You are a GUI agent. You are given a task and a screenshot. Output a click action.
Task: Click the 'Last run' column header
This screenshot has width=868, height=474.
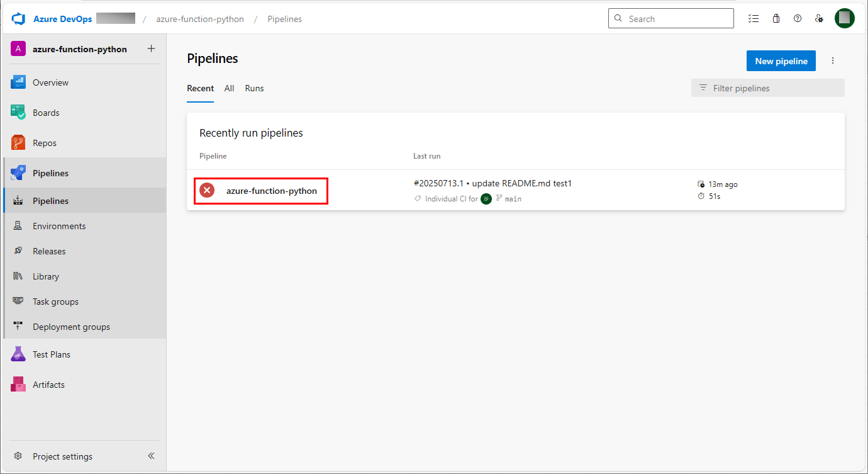pos(426,155)
